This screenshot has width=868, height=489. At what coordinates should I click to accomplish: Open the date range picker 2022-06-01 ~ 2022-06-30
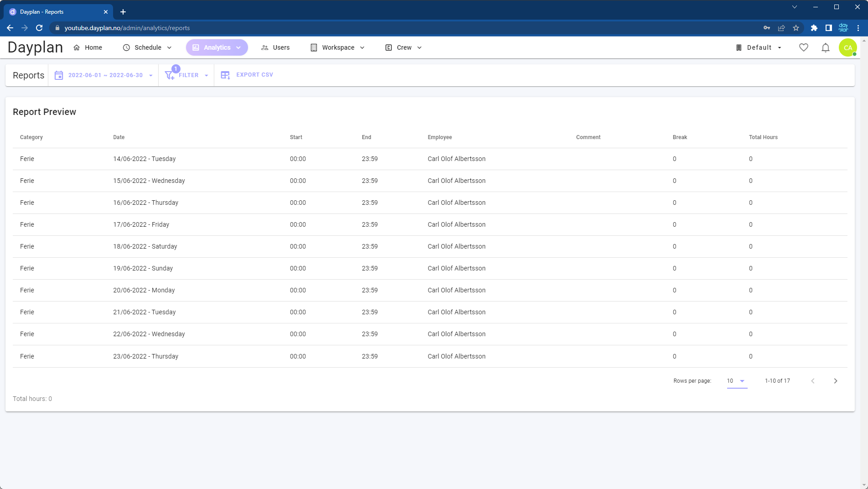click(x=104, y=75)
